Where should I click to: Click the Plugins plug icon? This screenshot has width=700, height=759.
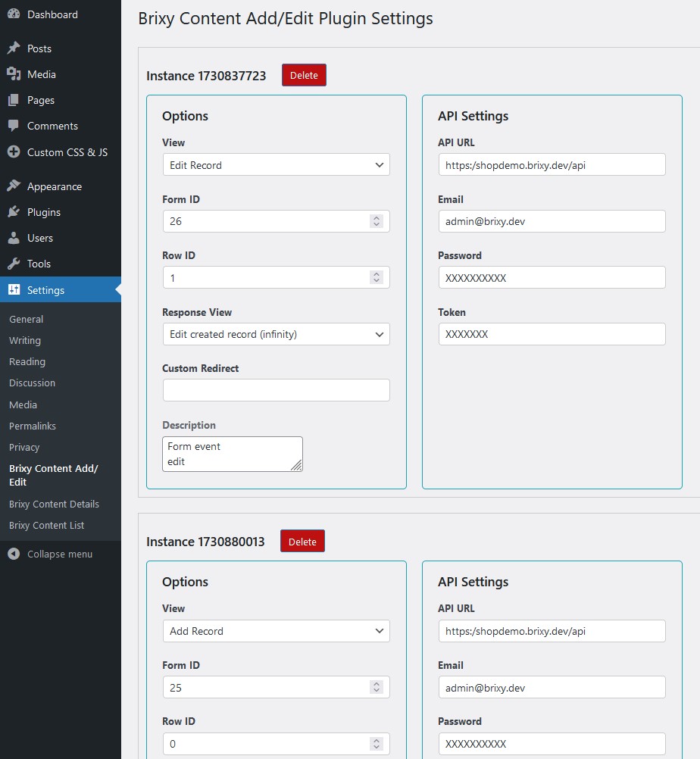tap(14, 211)
